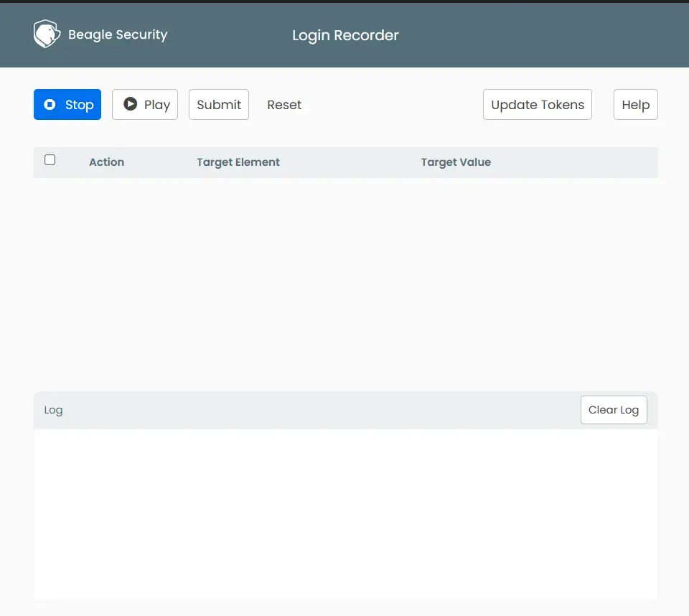
Task: Play the recorded login steps
Action: pos(145,105)
